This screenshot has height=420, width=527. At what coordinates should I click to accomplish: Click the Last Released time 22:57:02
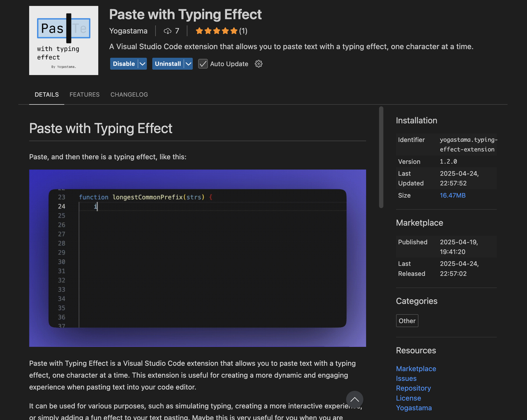pyautogui.click(x=453, y=274)
